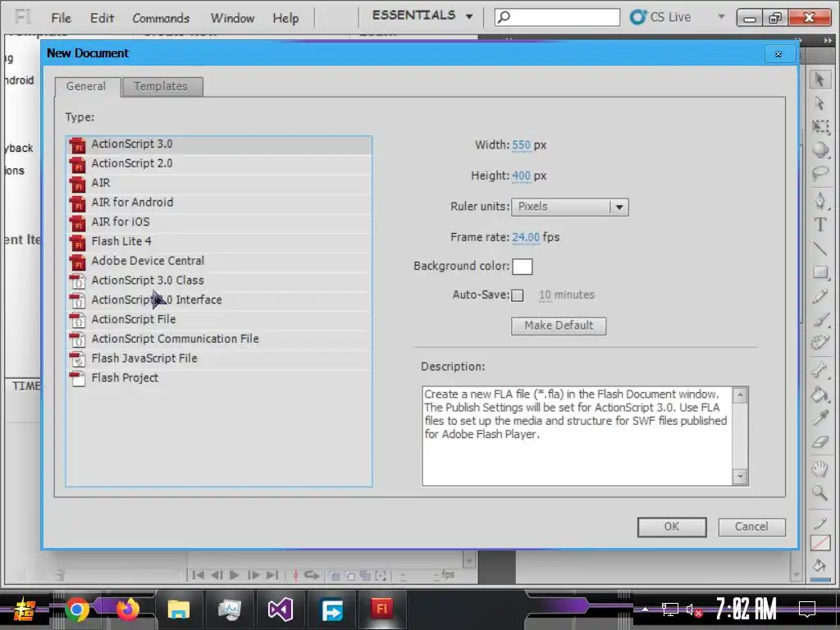The image size is (840, 630).
Task: Select Adobe Device Central type
Action: [x=219, y=261]
